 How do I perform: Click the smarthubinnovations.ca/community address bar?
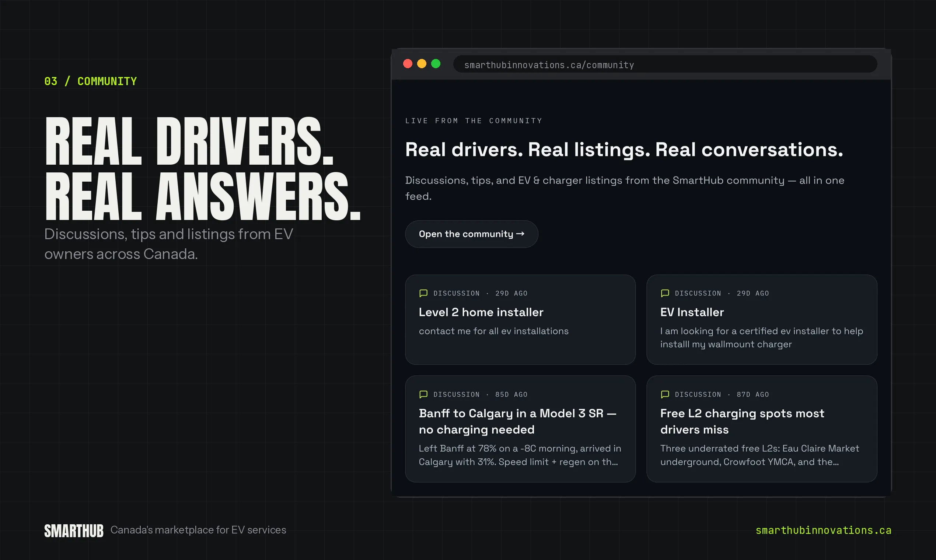click(665, 64)
